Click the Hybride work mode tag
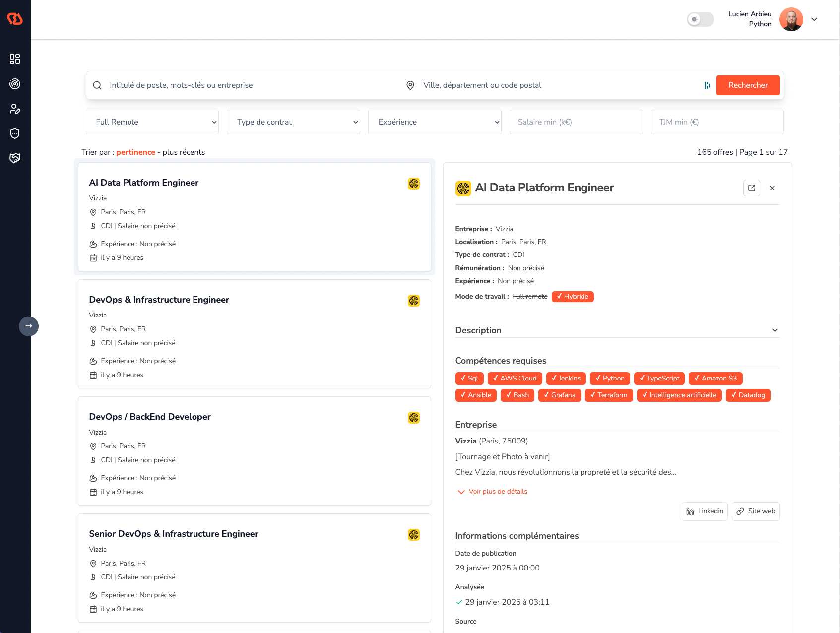Screen dimensions: 840x633 coord(573,297)
